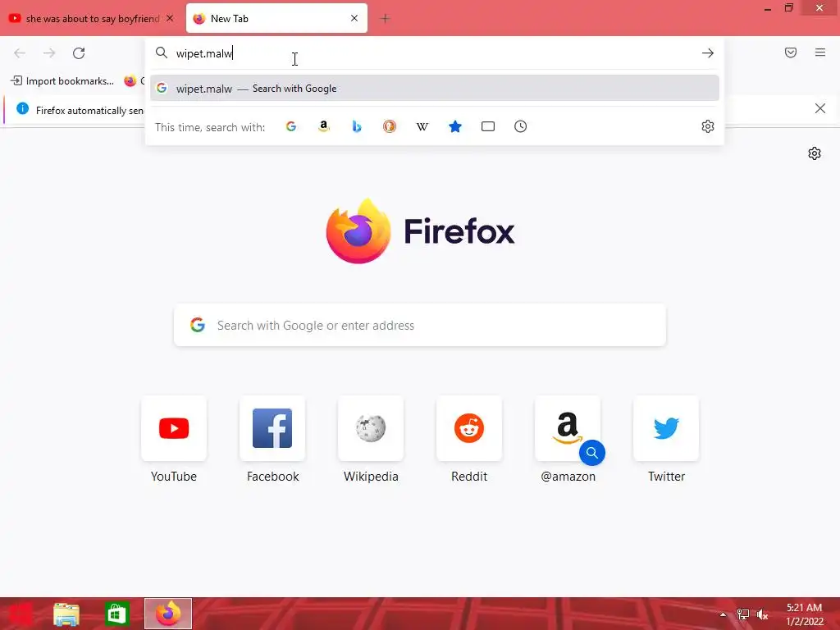This screenshot has width=840, height=630.
Task: Show hidden system tray icons
Action: point(723,614)
